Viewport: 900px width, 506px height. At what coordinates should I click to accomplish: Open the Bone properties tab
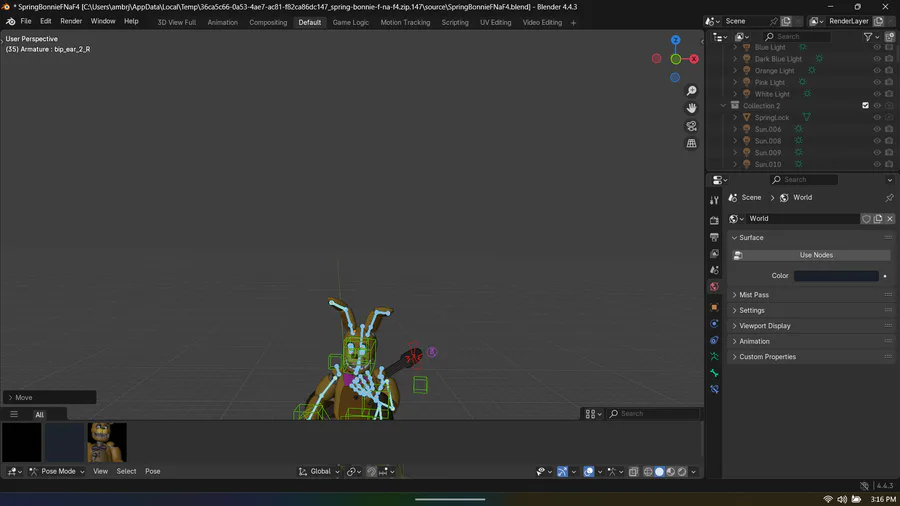tap(714, 373)
